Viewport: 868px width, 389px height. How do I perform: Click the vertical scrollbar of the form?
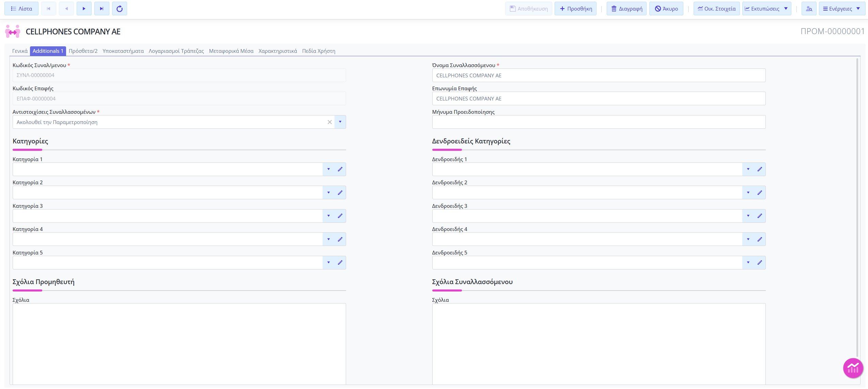857,208
